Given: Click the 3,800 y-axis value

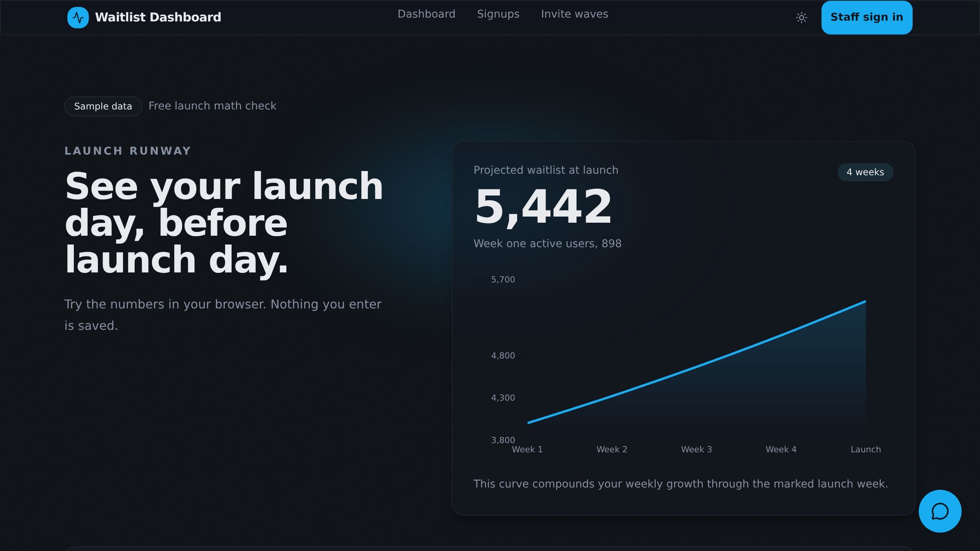Looking at the screenshot, I should (x=503, y=440).
